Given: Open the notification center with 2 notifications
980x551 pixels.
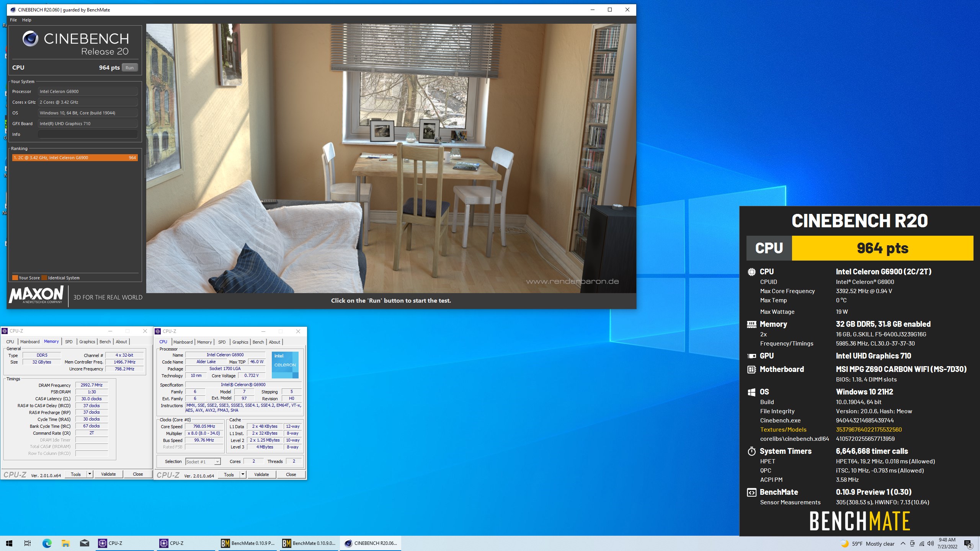Looking at the screenshot, I should [x=968, y=544].
